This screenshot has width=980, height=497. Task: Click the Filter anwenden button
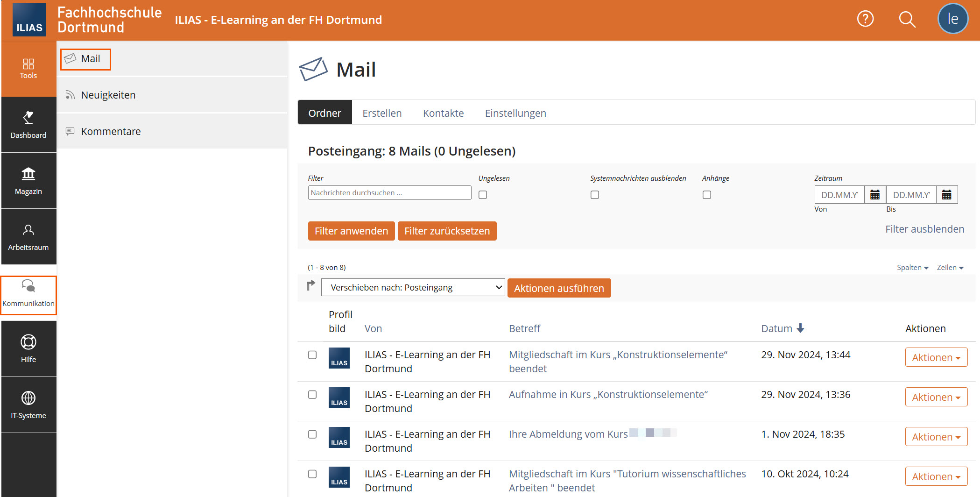point(351,230)
